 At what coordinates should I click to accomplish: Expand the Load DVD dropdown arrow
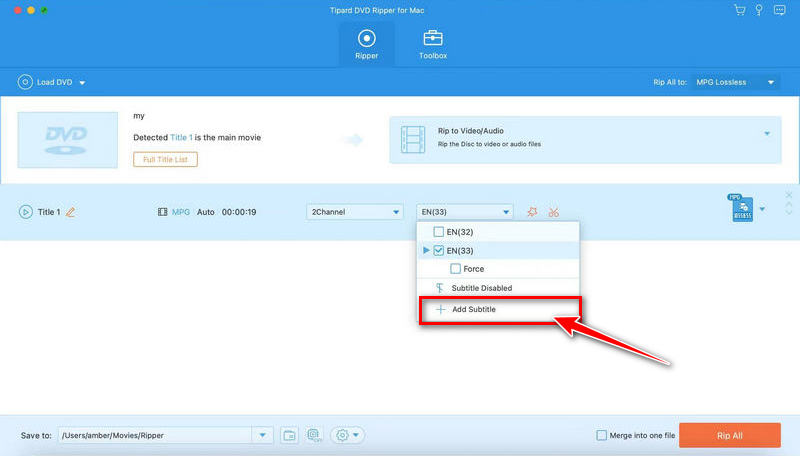click(x=82, y=83)
